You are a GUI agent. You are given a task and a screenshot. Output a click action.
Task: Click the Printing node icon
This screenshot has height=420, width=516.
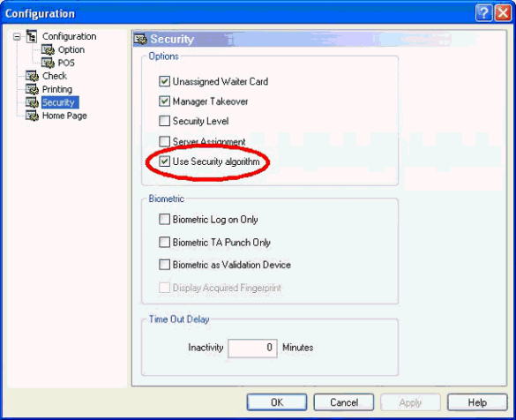click(33, 89)
